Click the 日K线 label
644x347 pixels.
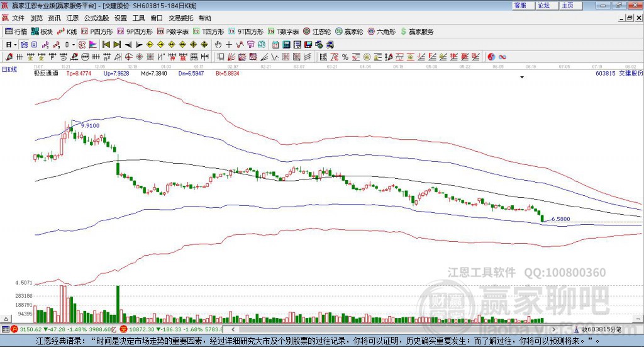tap(9, 69)
